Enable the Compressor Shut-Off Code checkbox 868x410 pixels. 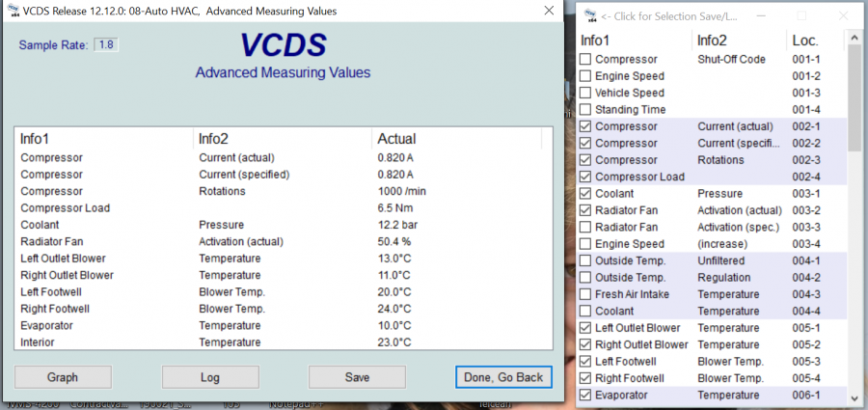click(x=585, y=60)
